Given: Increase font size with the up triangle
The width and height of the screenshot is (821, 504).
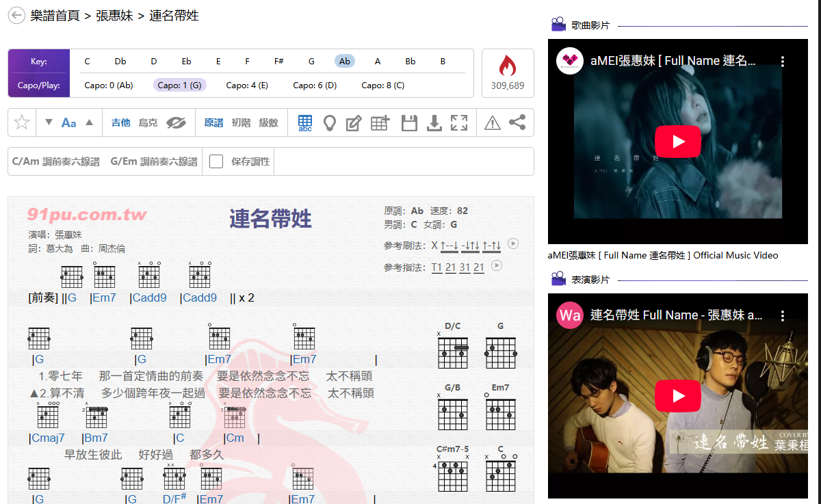Looking at the screenshot, I should 89,122.
